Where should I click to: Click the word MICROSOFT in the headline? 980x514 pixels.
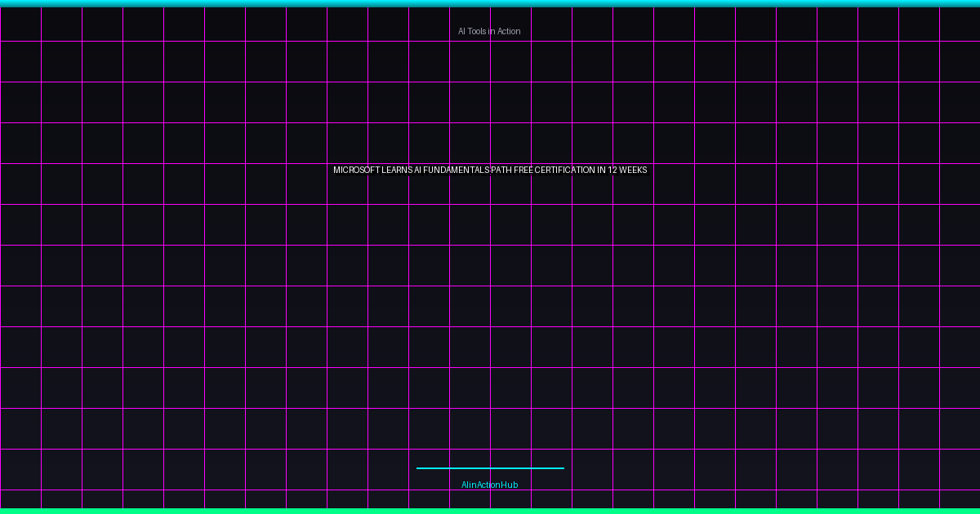[x=356, y=170]
